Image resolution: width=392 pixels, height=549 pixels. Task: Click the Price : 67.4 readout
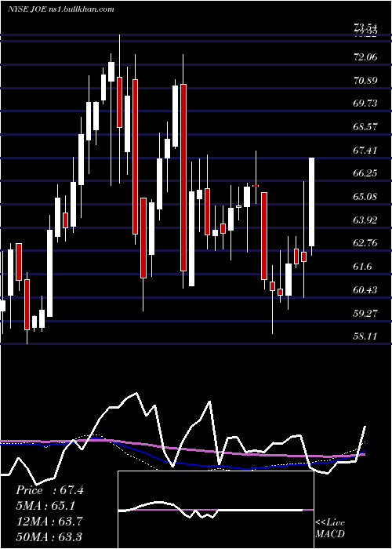pyautogui.click(x=49, y=490)
